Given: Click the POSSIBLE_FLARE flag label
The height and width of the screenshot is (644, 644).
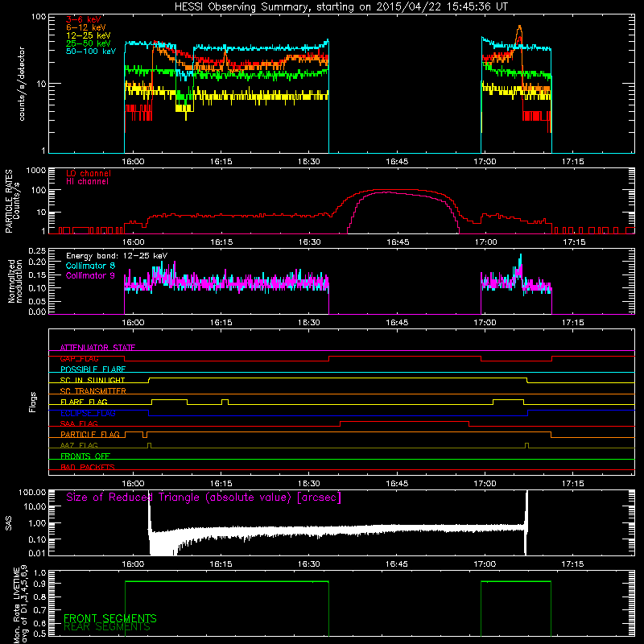Looking at the screenshot, I should pos(93,369).
